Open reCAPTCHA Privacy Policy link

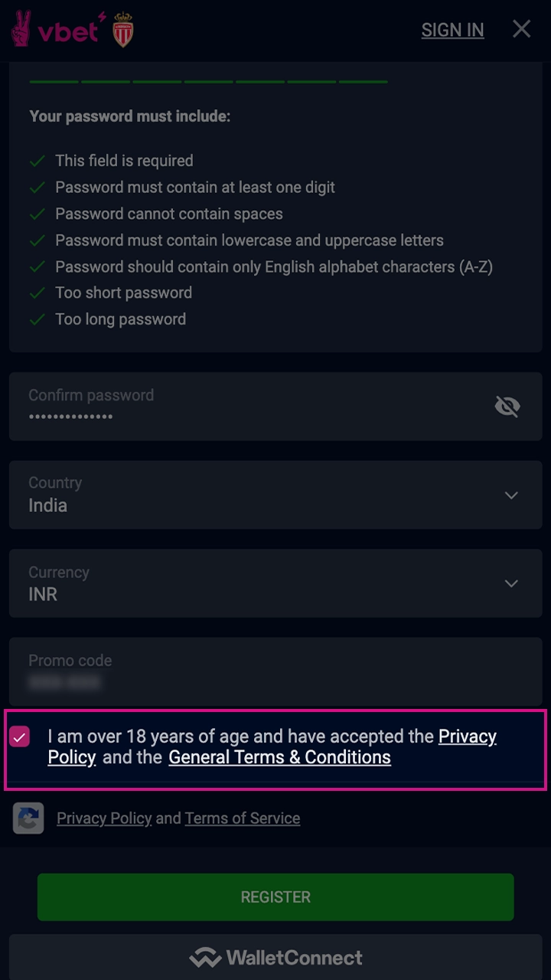104,818
